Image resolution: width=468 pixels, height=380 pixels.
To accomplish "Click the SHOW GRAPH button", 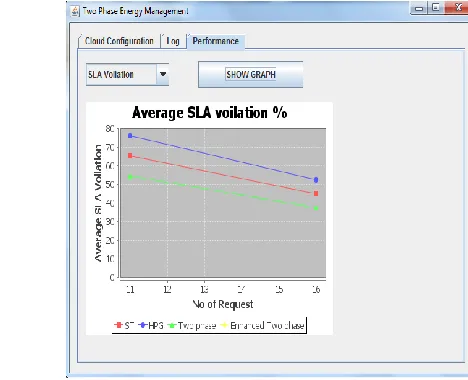I will click(251, 74).
